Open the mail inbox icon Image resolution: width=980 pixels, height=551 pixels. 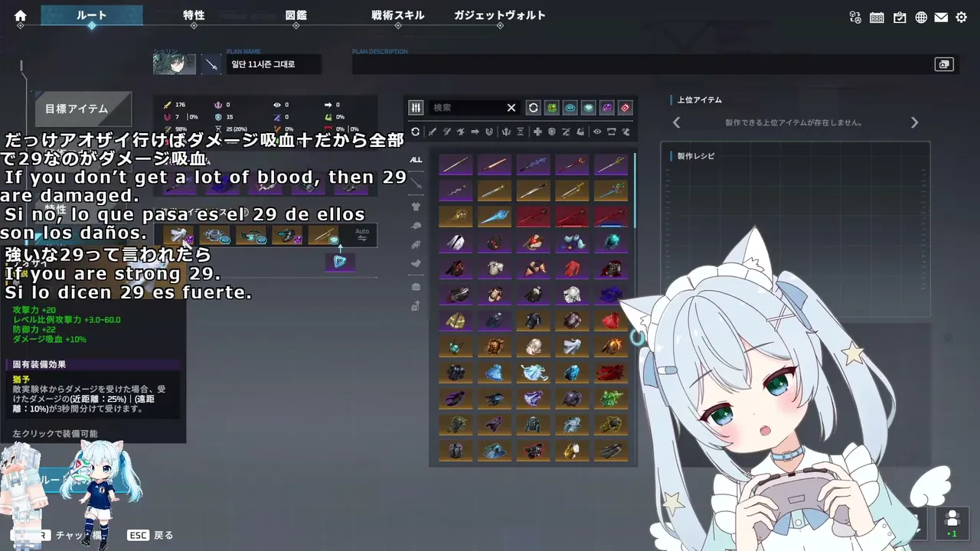pyautogui.click(x=941, y=17)
